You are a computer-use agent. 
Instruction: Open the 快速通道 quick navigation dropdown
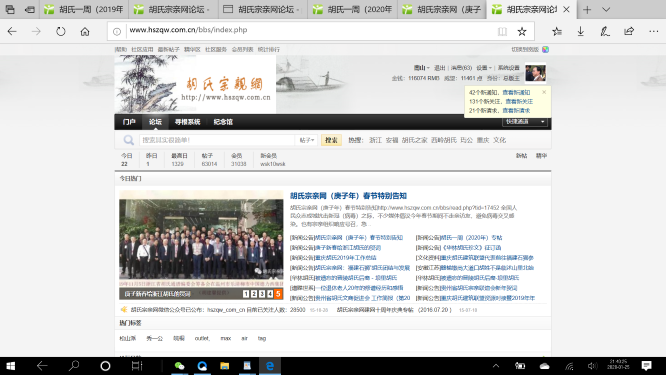[x=525, y=122]
